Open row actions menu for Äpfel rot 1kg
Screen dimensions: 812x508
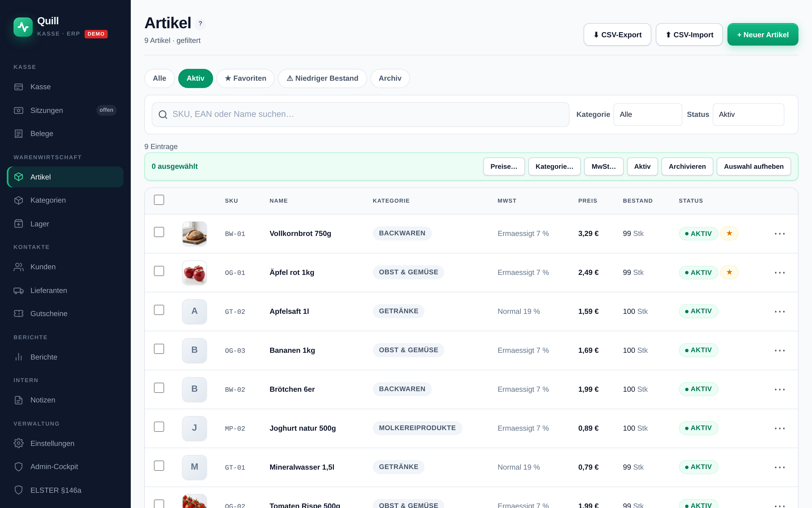click(780, 272)
